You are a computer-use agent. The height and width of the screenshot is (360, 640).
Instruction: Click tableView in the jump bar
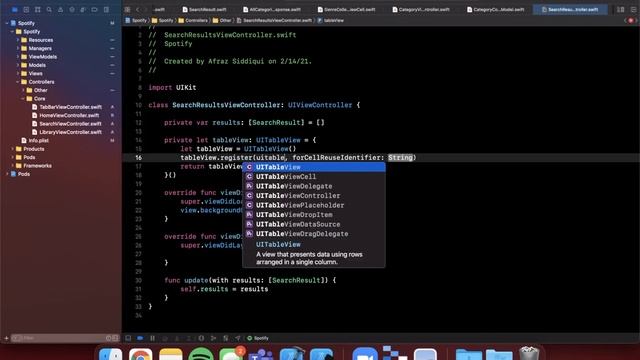click(331, 20)
